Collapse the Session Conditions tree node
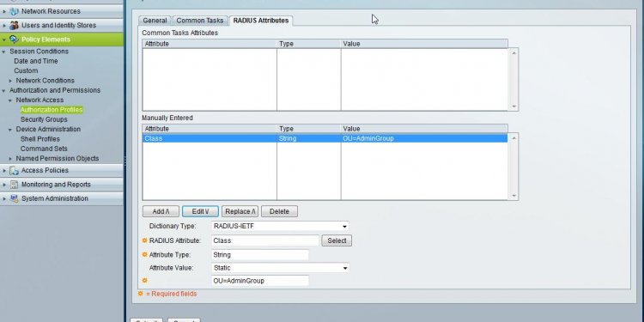Image resolution: width=644 pixels, height=322 pixels. tap(4, 52)
